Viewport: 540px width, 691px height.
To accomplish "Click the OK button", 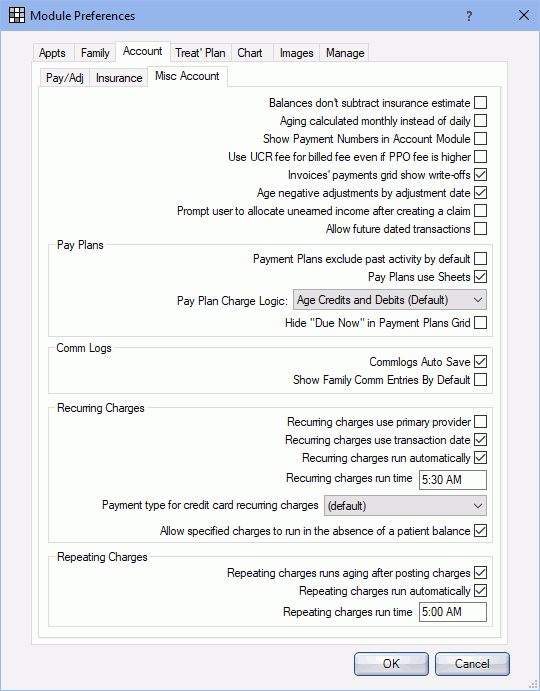I will (x=391, y=664).
